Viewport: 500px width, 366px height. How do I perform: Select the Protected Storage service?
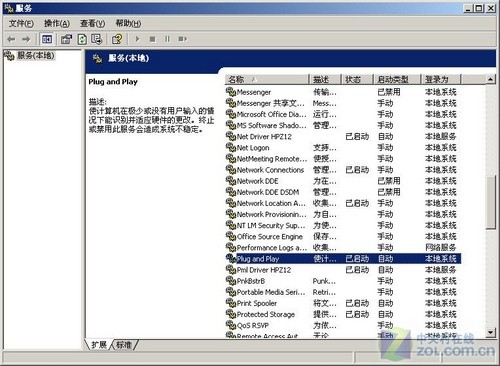pyautogui.click(x=266, y=314)
